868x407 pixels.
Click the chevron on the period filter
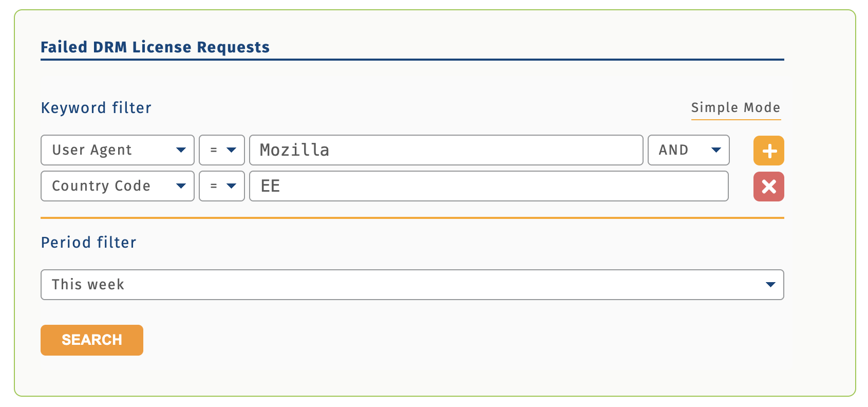pyautogui.click(x=769, y=284)
